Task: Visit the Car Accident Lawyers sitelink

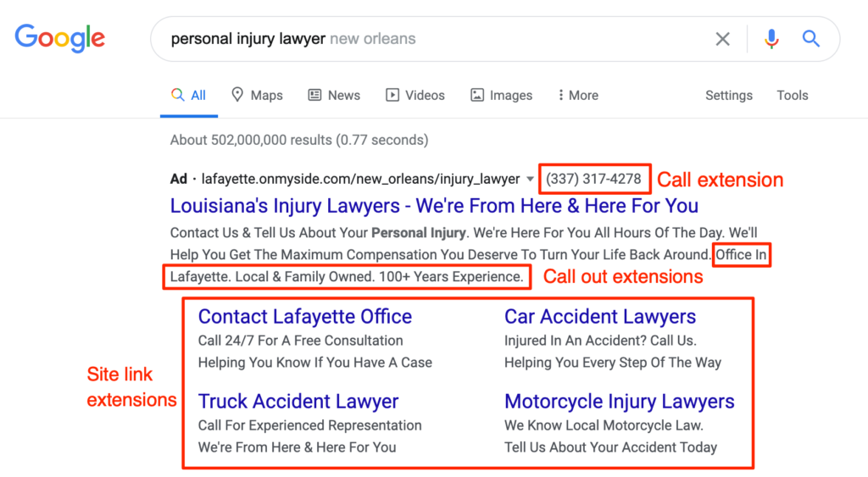Action: 599,317
